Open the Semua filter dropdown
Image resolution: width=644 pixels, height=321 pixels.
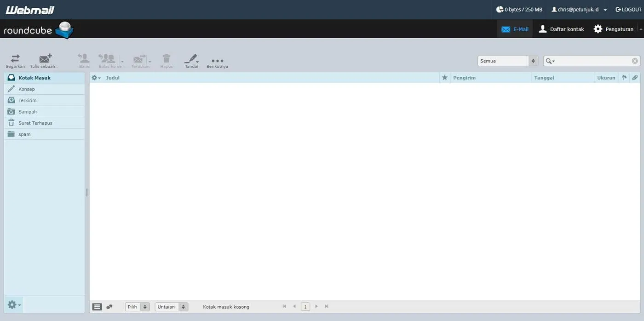click(x=508, y=61)
